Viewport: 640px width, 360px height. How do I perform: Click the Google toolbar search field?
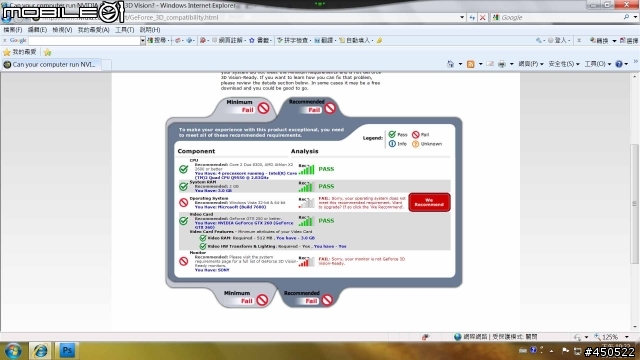(84, 40)
